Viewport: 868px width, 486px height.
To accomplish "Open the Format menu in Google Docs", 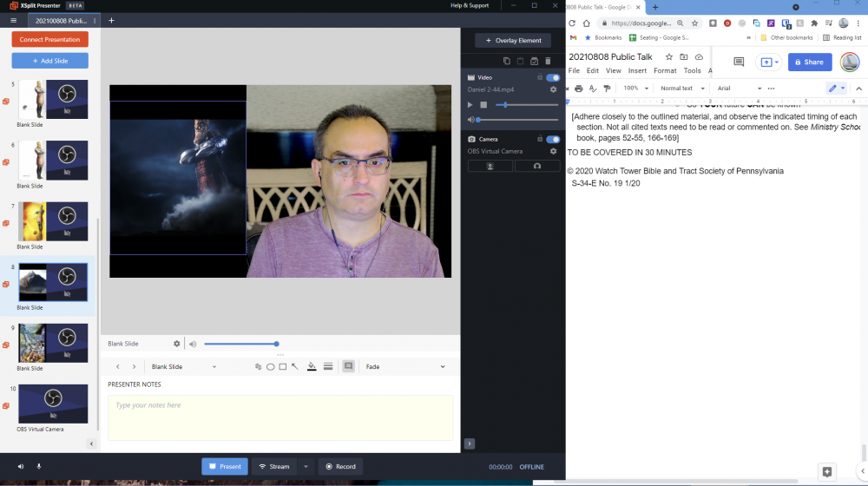I will click(665, 71).
